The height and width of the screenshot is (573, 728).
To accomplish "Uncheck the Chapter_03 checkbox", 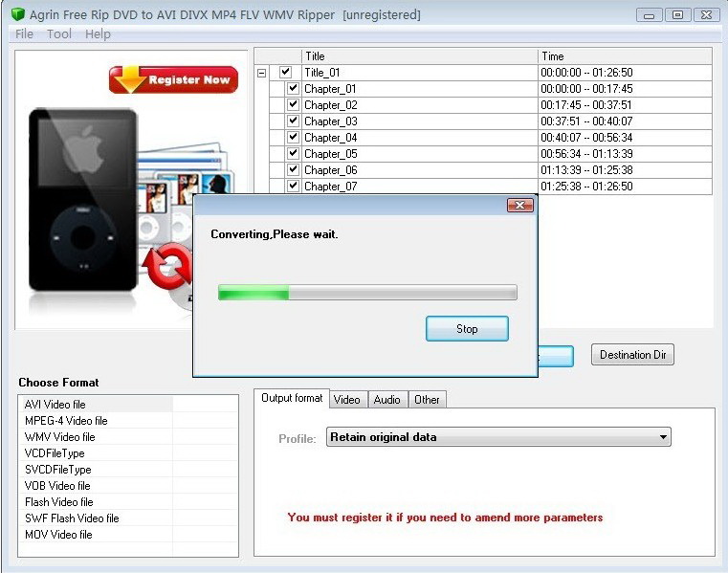I will point(293,121).
